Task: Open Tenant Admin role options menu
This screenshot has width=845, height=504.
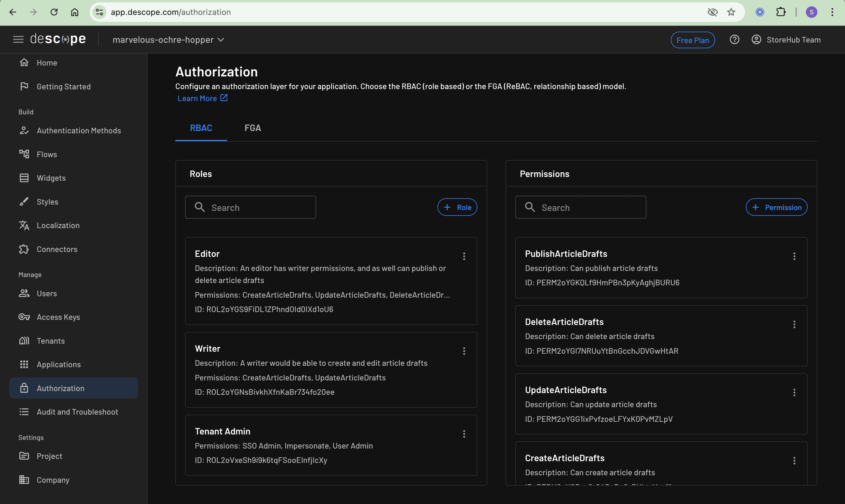Action: tap(464, 434)
